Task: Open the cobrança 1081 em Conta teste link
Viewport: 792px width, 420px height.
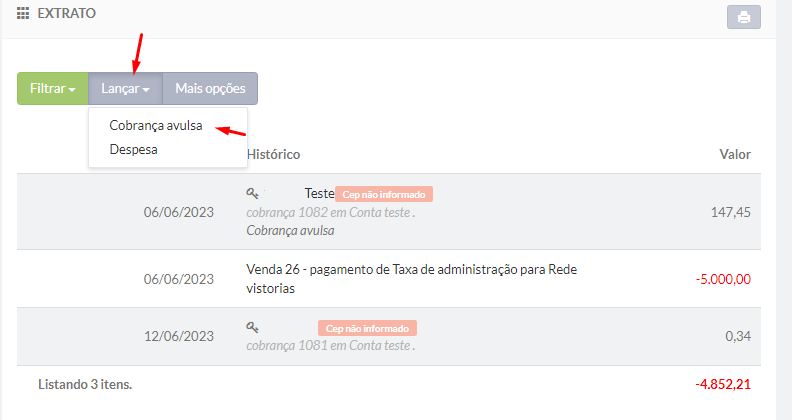Action: tap(330, 346)
